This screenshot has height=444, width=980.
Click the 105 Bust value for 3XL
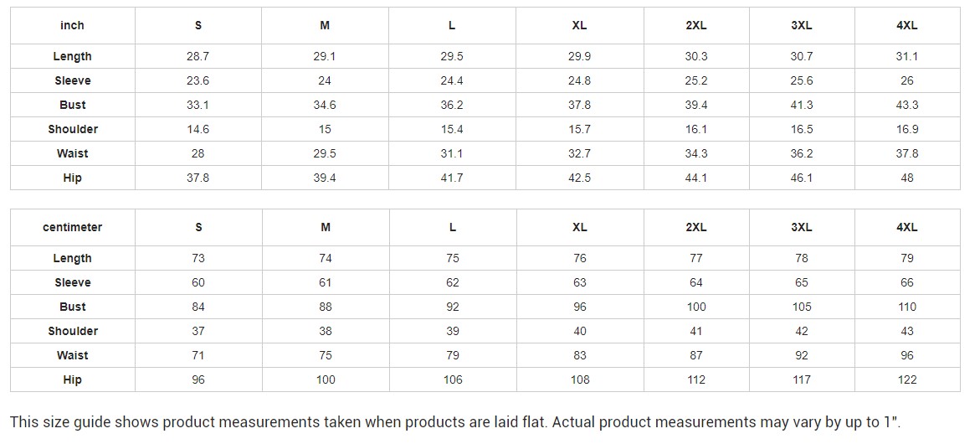802,307
